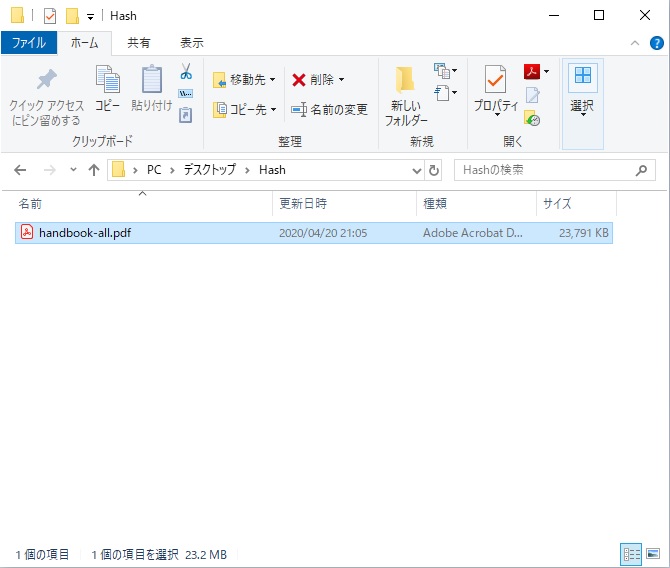Click the Properties (プロパティ) checkmark icon
The width and height of the screenshot is (670, 568).
point(495,79)
